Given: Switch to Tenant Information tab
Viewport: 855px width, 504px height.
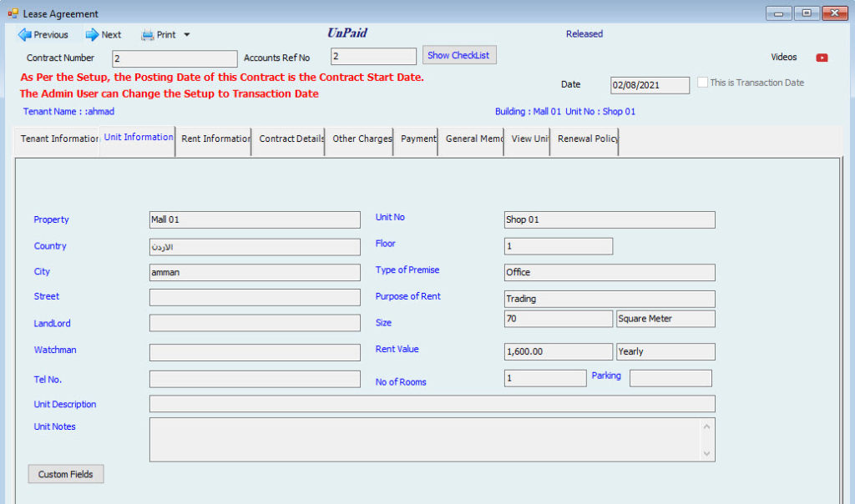Looking at the screenshot, I should click(x=58, y=139).
